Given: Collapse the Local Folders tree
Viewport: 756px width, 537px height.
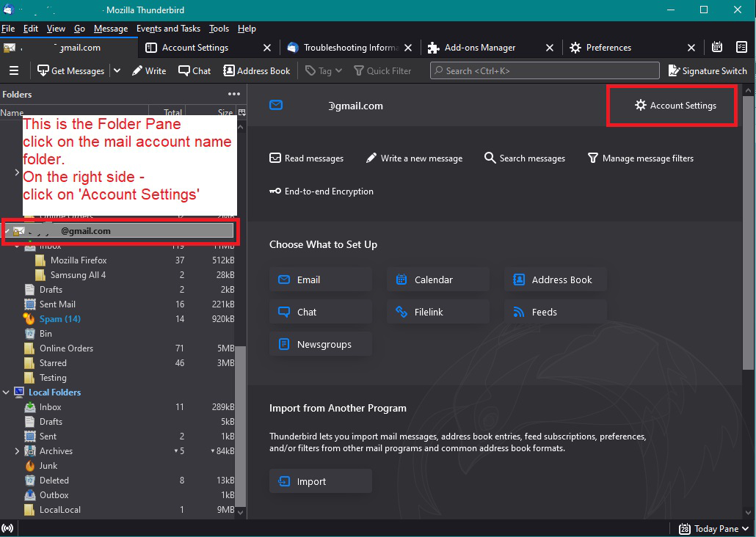Looking at the screenshot, I should click(x=6, y=392).
